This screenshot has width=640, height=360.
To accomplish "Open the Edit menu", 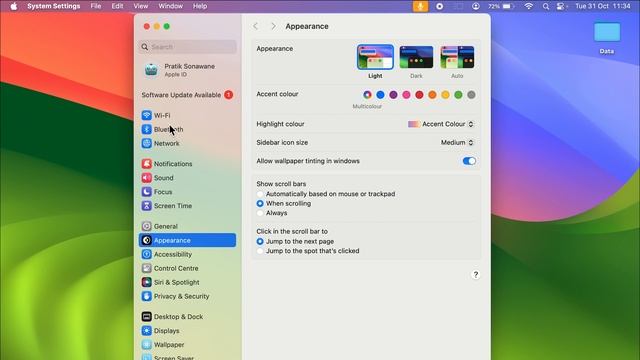I will click(x=117, y=6).
